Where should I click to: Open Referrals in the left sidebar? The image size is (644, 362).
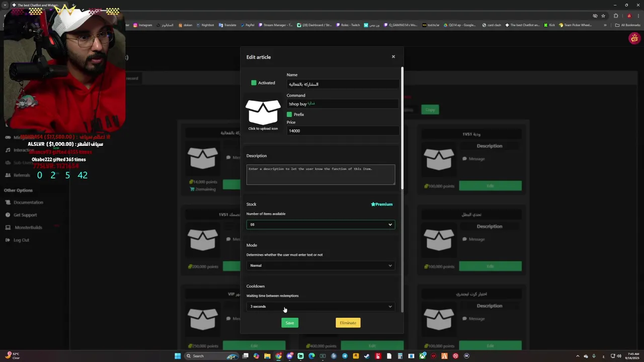point(18,175)
